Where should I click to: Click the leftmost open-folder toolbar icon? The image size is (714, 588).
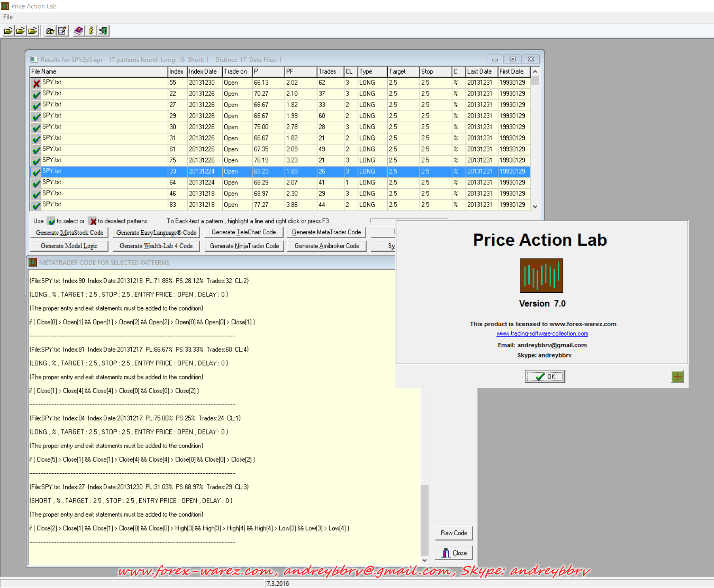click(x=8, y=31)
